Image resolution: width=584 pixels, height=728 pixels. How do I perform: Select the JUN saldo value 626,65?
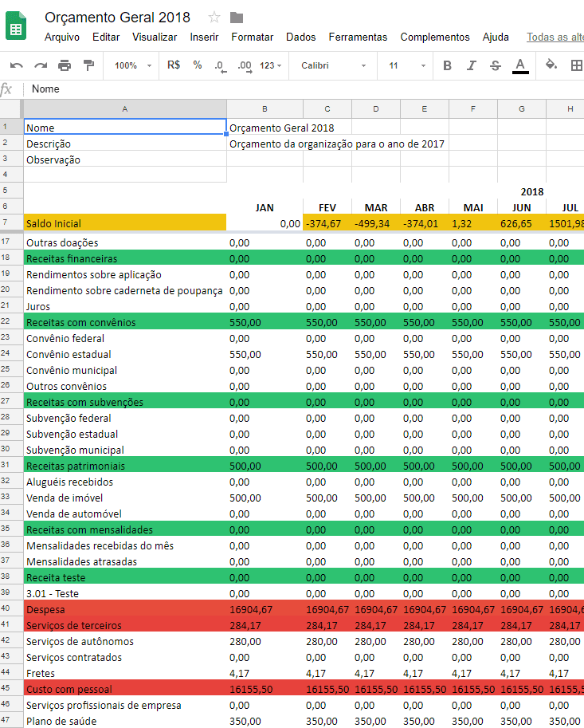coord(522,222)
